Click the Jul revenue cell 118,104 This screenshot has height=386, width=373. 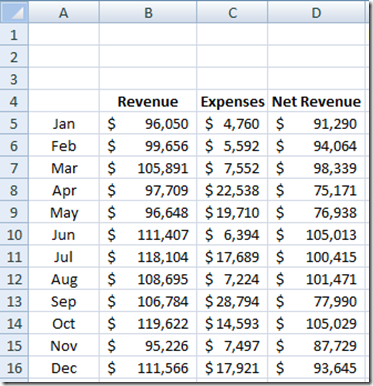coord(148,257)
